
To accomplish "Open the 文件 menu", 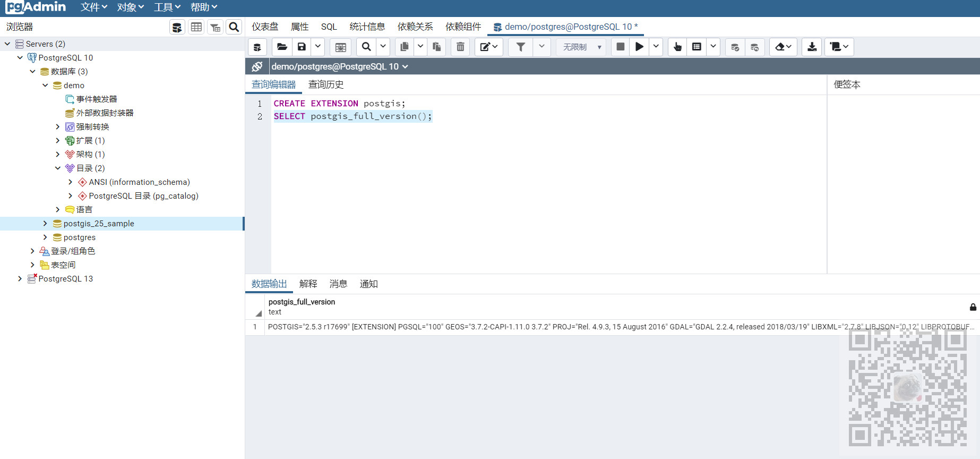I will click(x=94, y=7).
